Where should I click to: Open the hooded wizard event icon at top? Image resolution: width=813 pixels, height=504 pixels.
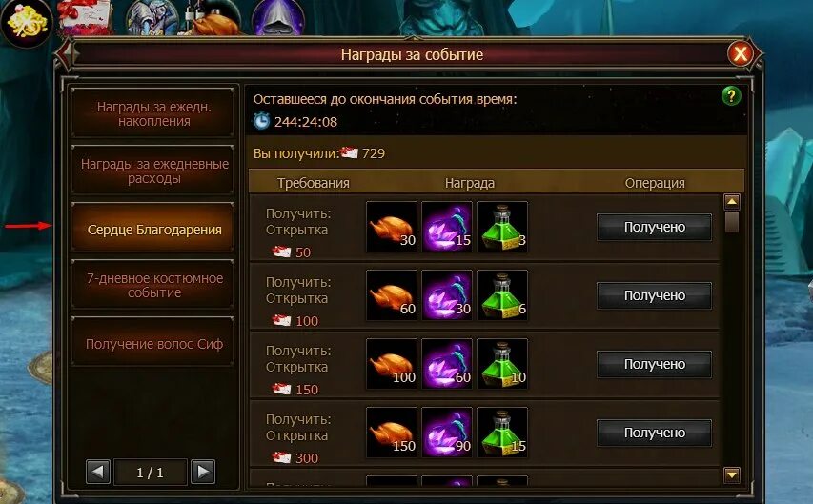(x=278, y=18)
